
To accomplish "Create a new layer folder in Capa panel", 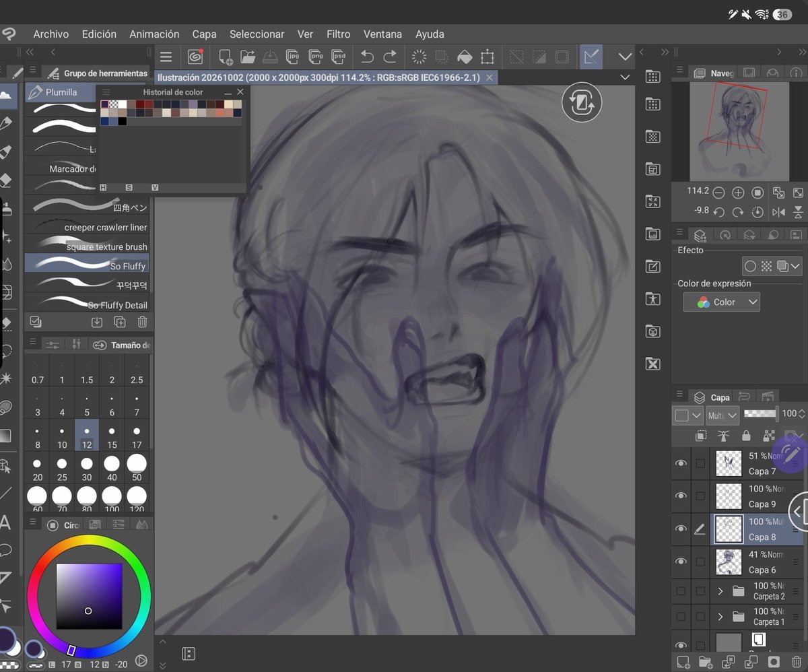I will coord(705,661).
